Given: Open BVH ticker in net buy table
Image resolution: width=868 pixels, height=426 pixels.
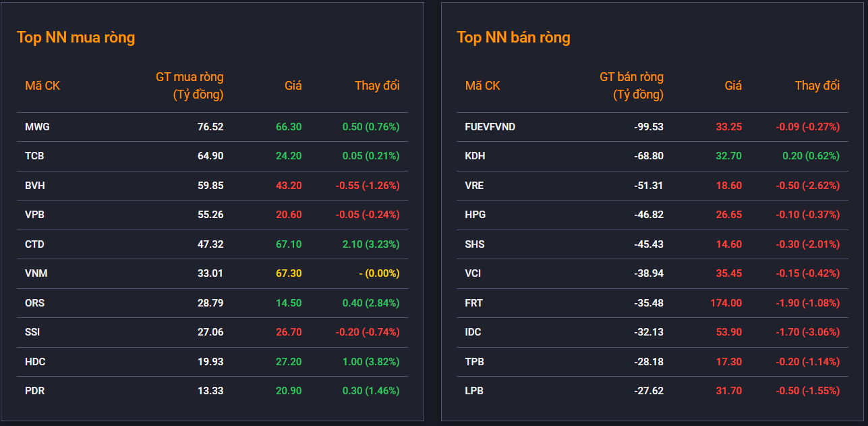Looking at the screenshot, I should pyautogui.click(x=35, y=186).
